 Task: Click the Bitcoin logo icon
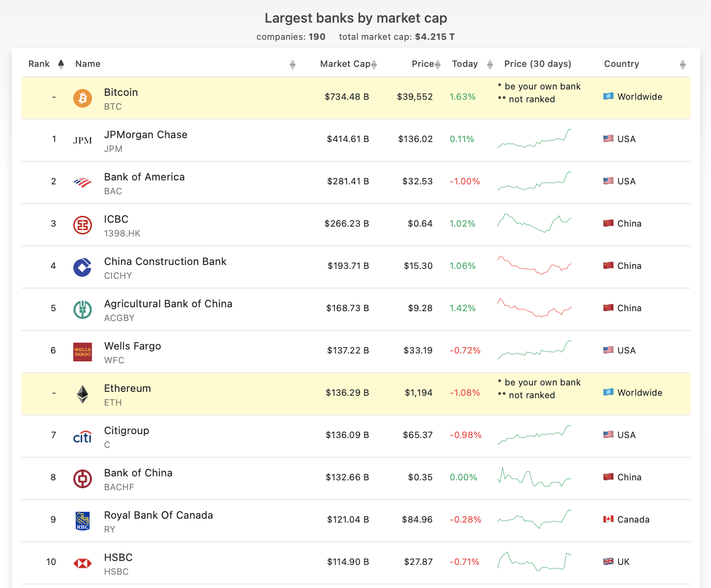point(82,98)
